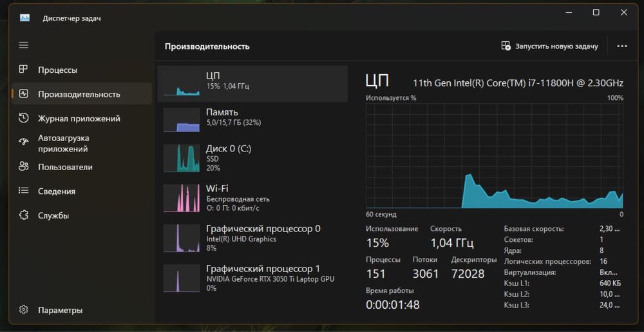Click the Потоки count 3061

click(426, 273)
